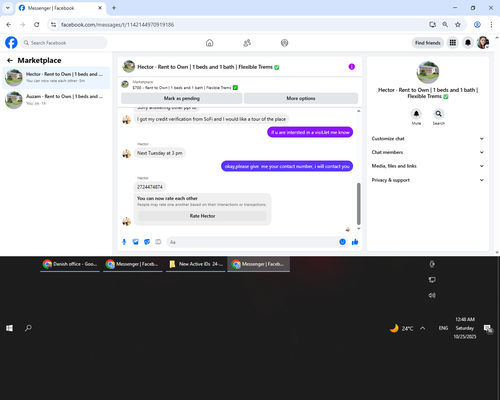
Task: Open the Facebook notifications bell
Action: click(468, 43)
